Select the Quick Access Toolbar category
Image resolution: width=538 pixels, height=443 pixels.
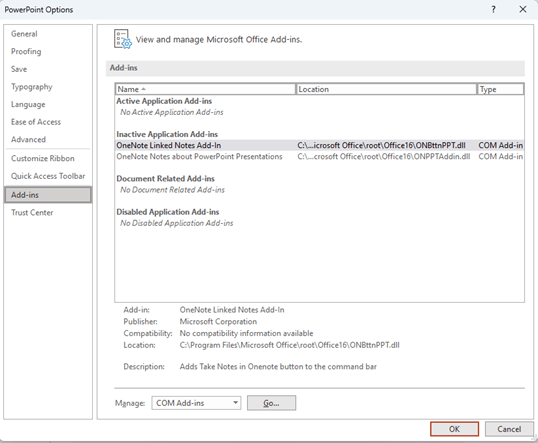pos(48,176)
